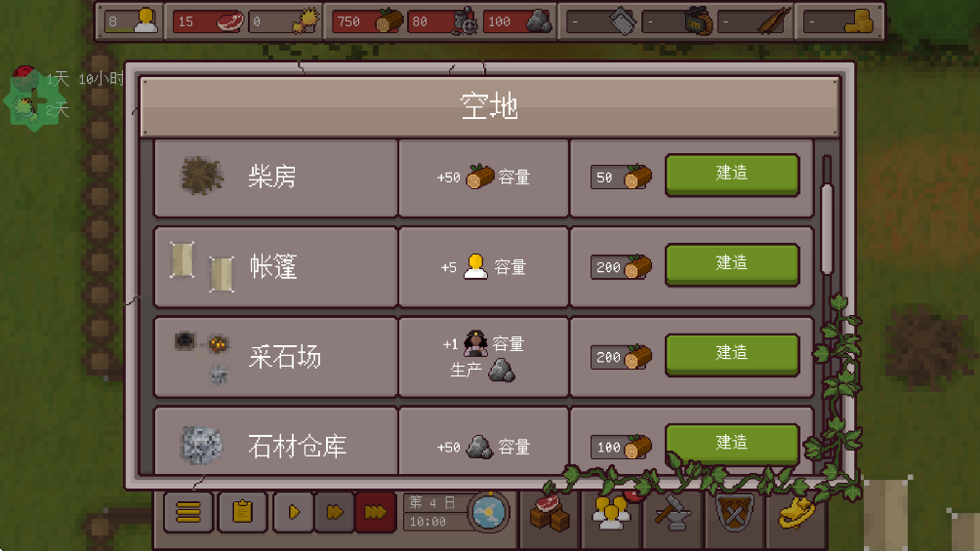Screen dimensions: 980x551
Task: Open the shield and swords combat icon
Action: click(x=734, y=512)
